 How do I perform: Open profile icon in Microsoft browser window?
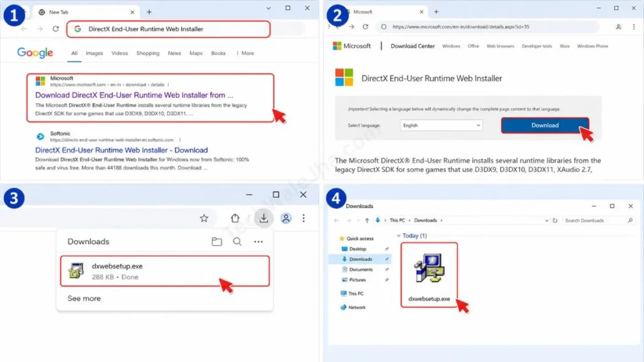coord(618,26)
